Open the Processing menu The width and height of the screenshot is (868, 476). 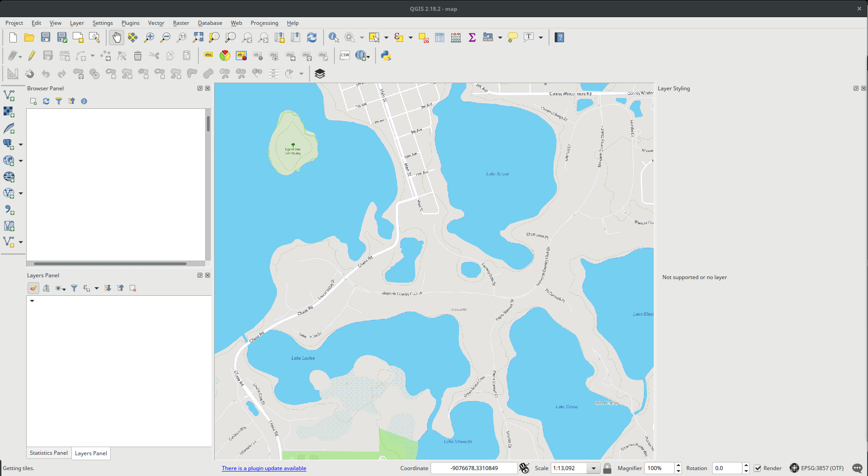coord(264,23)
